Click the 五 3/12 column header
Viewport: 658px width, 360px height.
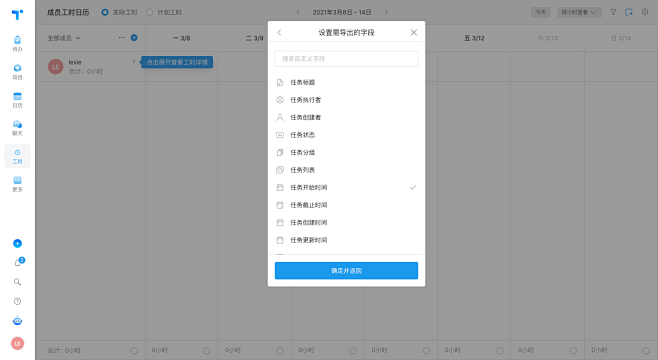tap(474, 38)
